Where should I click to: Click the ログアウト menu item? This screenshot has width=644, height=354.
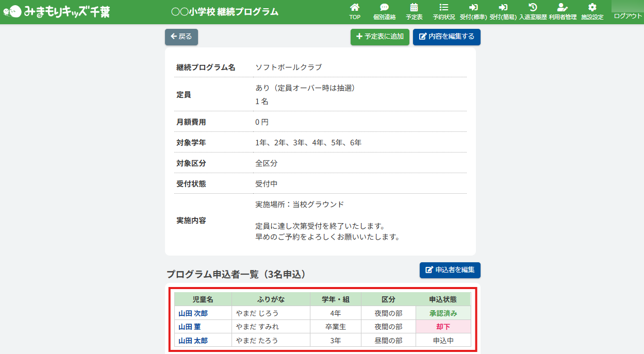pos(628,16)
